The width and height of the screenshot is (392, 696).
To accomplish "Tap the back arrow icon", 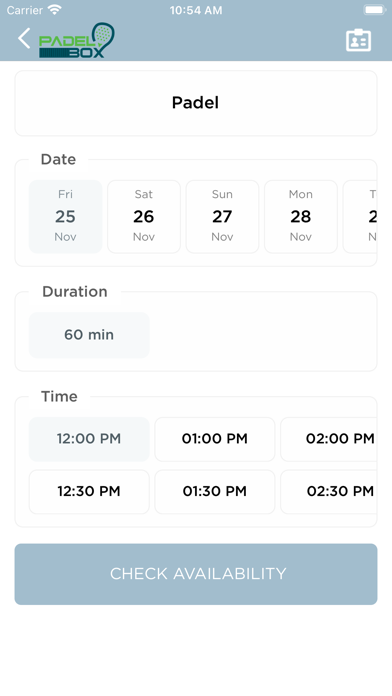I will point(24,38).
